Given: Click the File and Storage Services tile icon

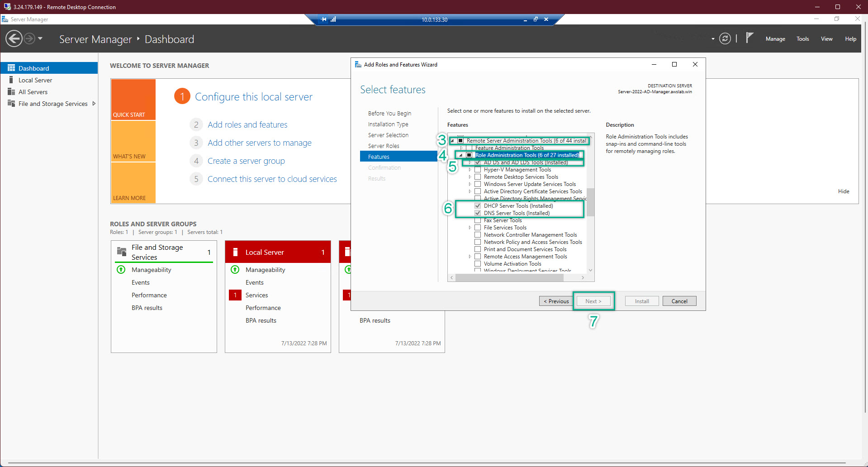Looking at the screenshot, I should coord(122,252).
